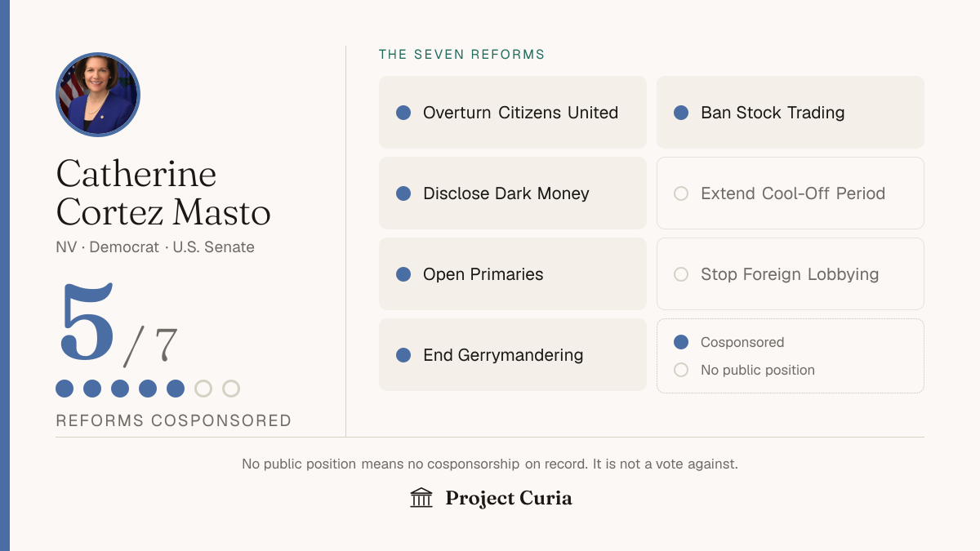The height and width of the screenshot is (551, 980).
Task: Click Catherine Cortez Masto's portrait photo
Action: [x=98, y=95]
